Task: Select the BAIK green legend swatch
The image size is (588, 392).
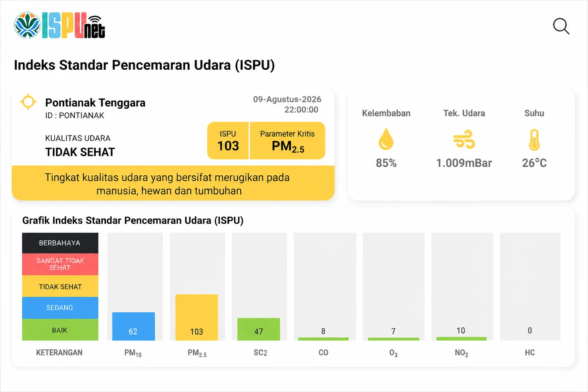Action: click(60, 330)
